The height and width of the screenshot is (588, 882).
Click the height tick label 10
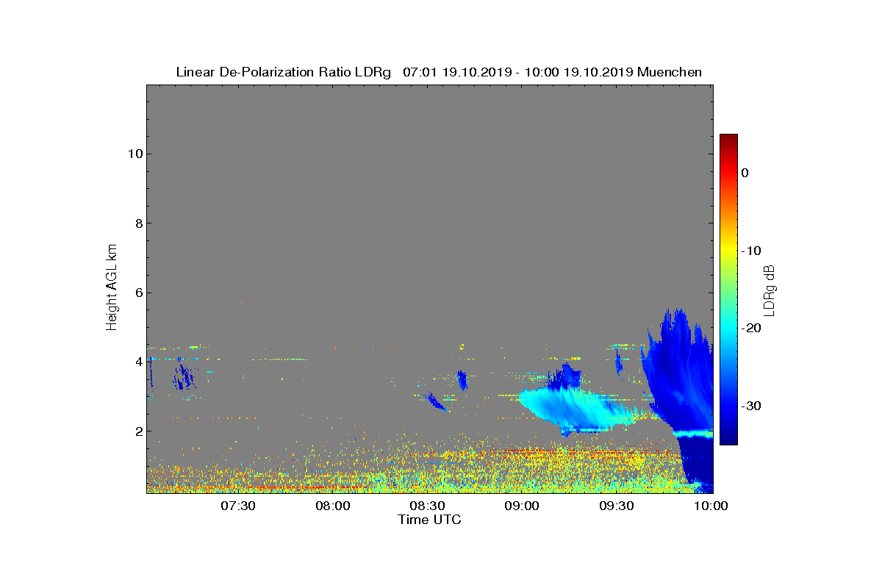tap(134, 154)
